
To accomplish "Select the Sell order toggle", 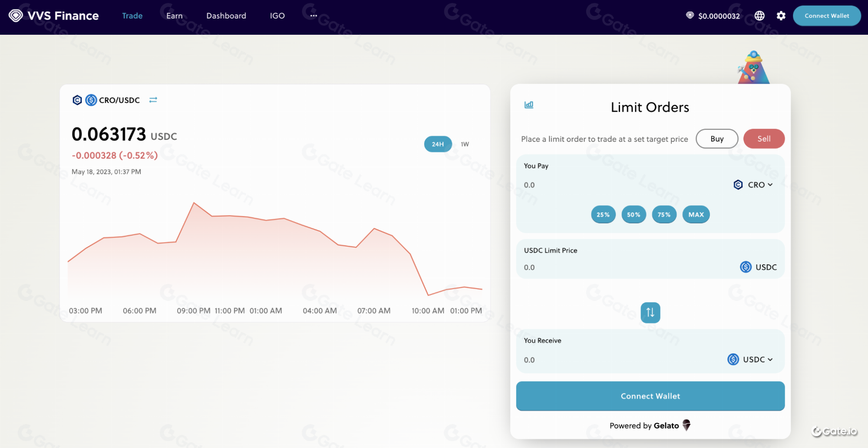I will click(763, 139).
